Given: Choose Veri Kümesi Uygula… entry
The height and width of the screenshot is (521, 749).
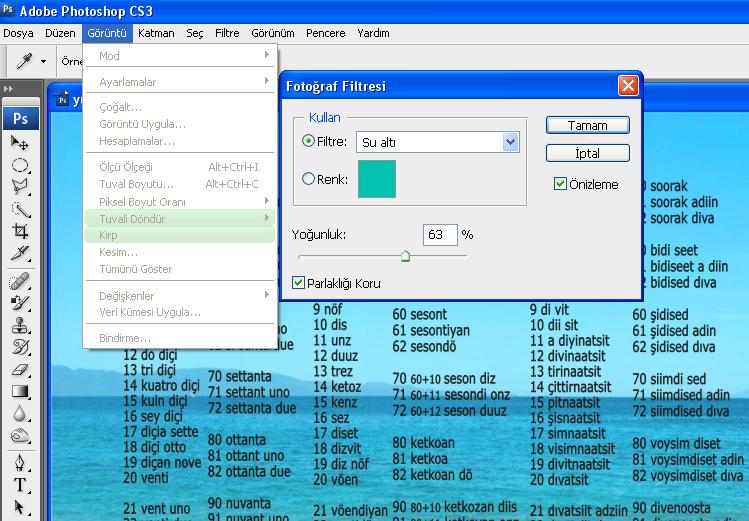Looking at the screenshot, I should click(180, 312).
